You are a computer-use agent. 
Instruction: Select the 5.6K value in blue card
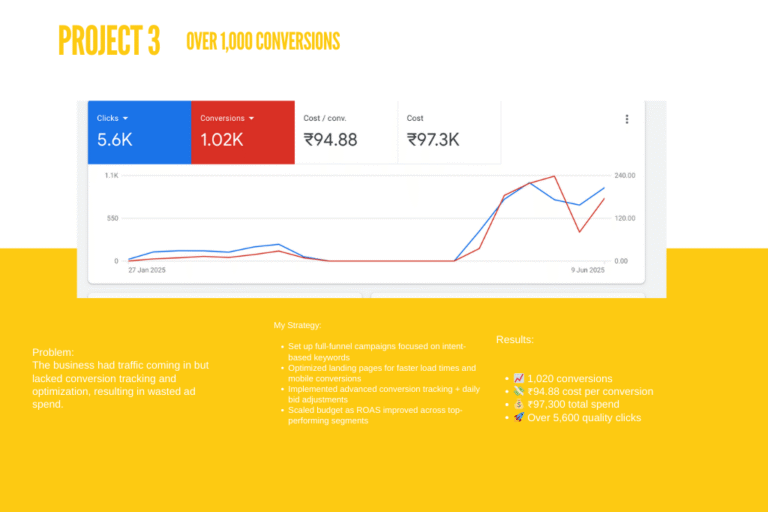tap(115, 141)
